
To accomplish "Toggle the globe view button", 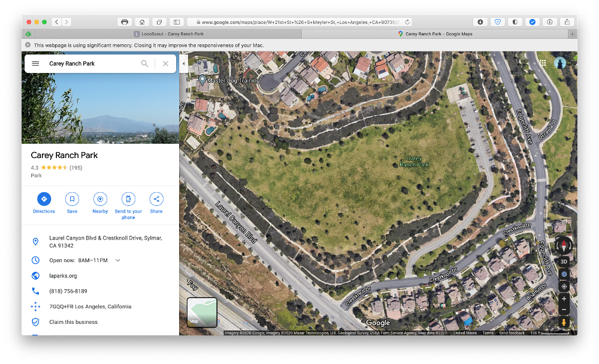I will tap(564, 274).
